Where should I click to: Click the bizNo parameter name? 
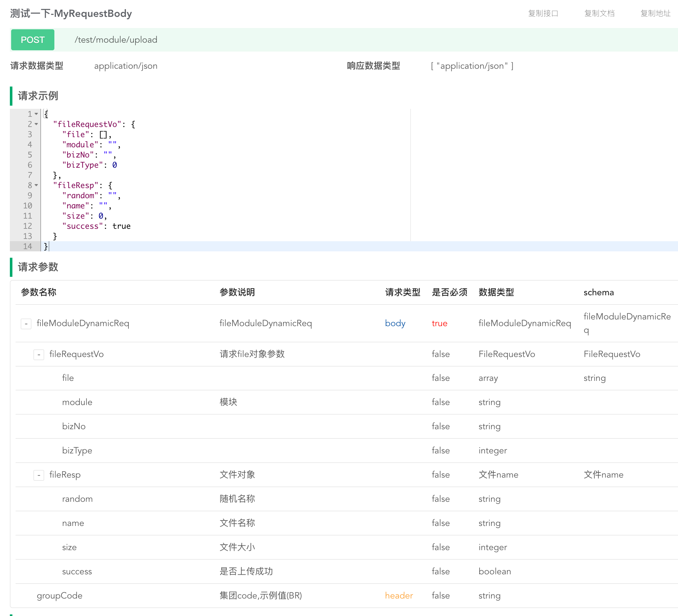point(74,426)
